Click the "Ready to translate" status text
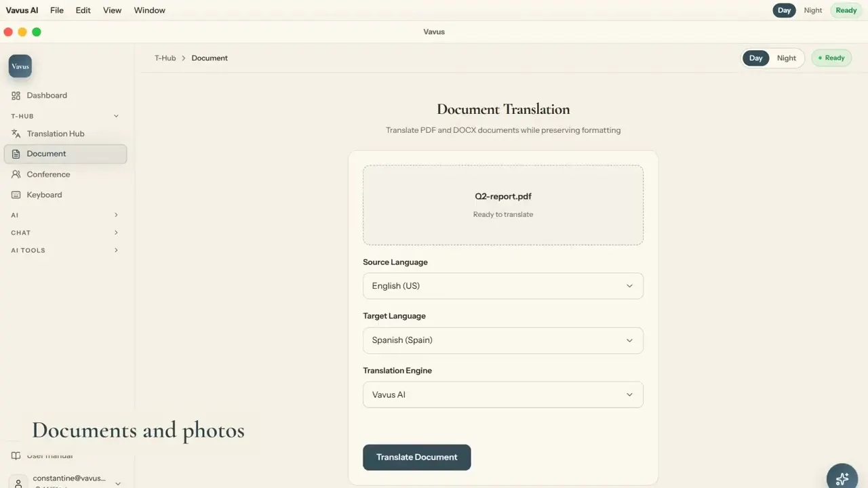The width and height of the screenshot is (868, 488). 502,214
